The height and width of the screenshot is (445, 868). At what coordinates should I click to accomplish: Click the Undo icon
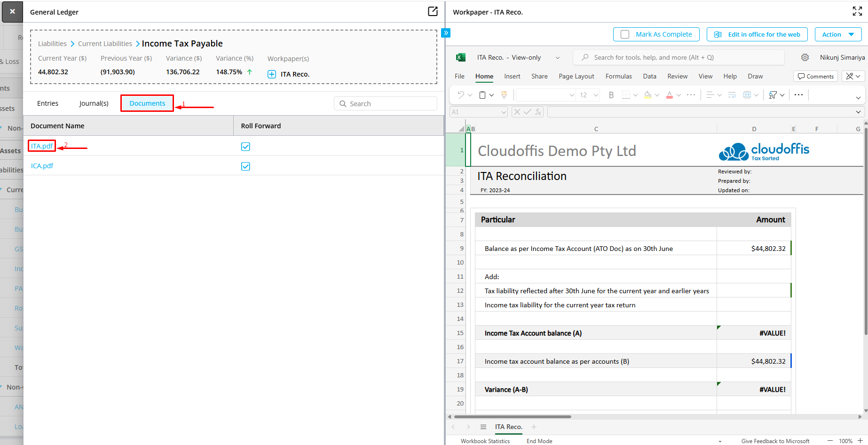[x=461, y=95]
